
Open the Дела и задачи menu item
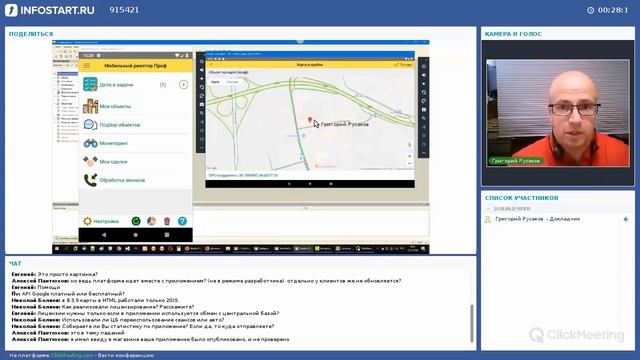pyautogui.click(x=116, y=85)
